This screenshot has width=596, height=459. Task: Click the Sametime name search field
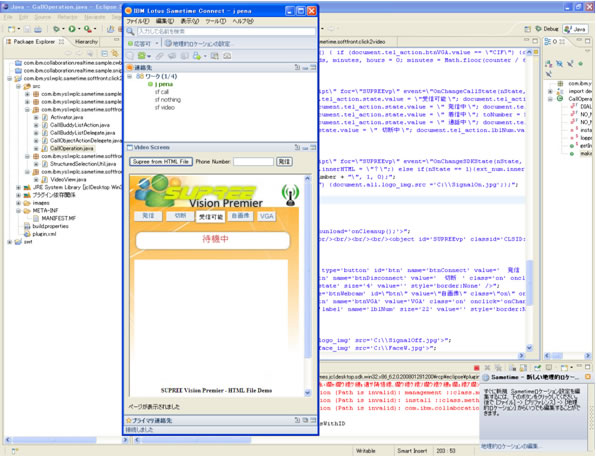click(x=226, y=31)
